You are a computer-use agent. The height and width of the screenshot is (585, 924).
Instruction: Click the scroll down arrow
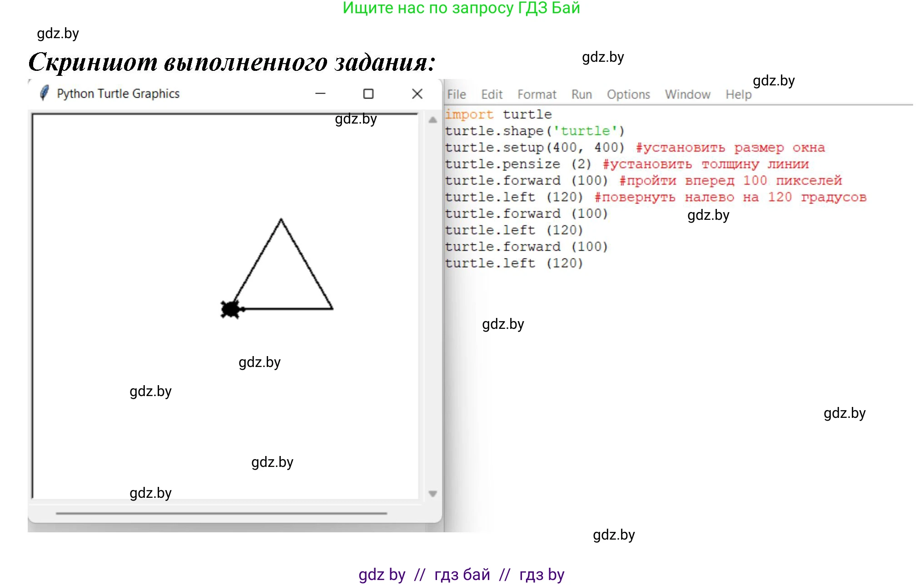point(432,494)
